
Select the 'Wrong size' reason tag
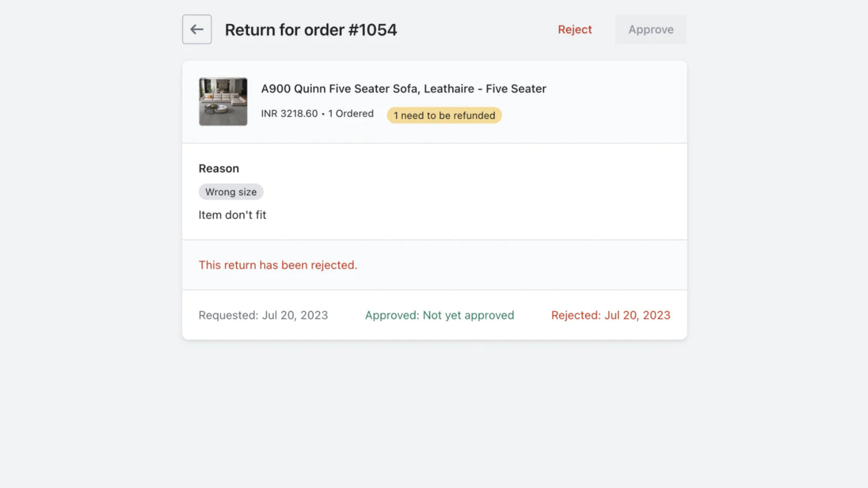tap(231, 192)
